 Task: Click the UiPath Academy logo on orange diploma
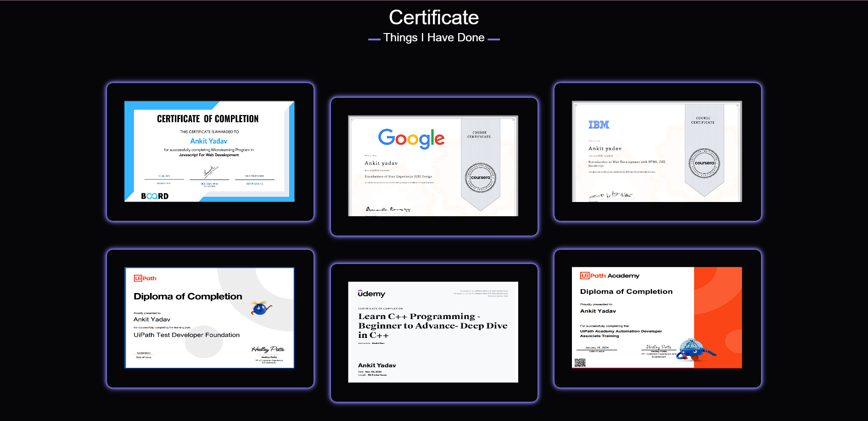click(610, 275)
